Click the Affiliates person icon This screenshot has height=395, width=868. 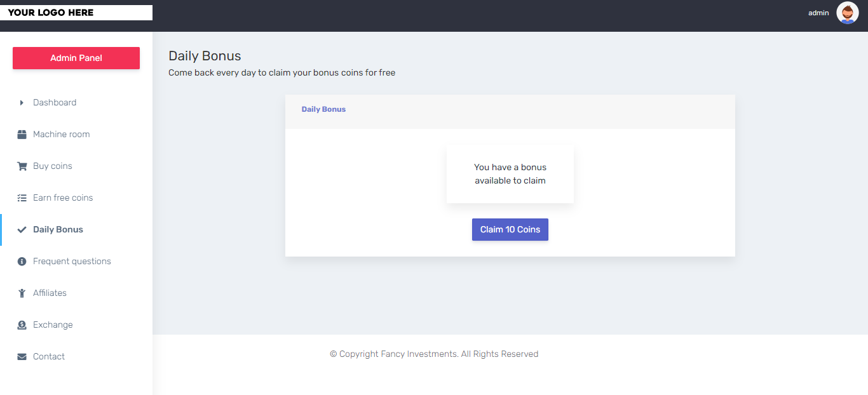[22, 293]
